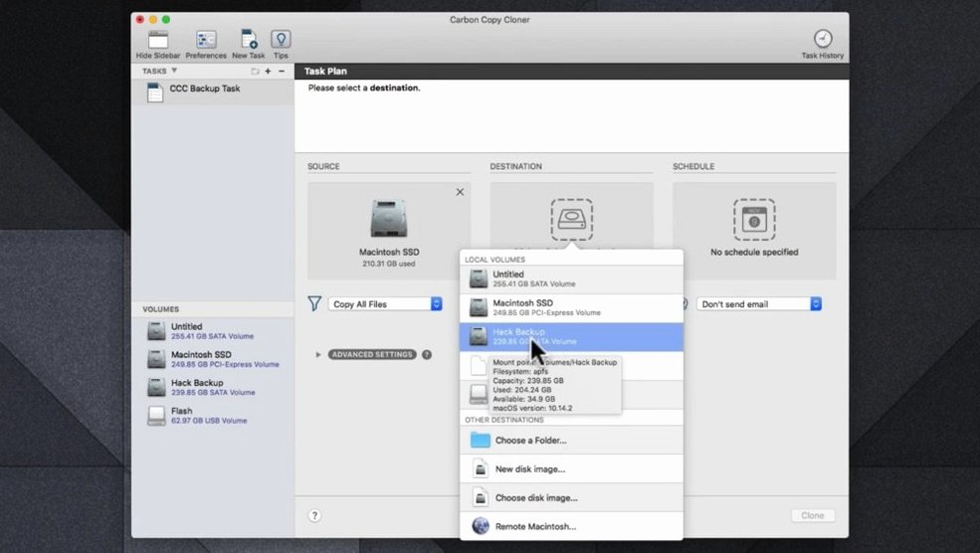
Task: Expand the Advanced Settings disclosure triangle
Action: pyautogui.click(x=318, y=354)
